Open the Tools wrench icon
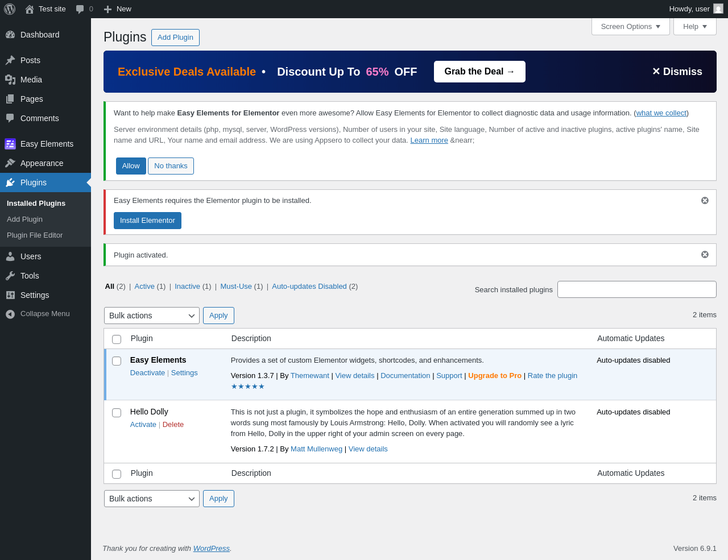This screenshot has height=560, width=728. [10, 276]
